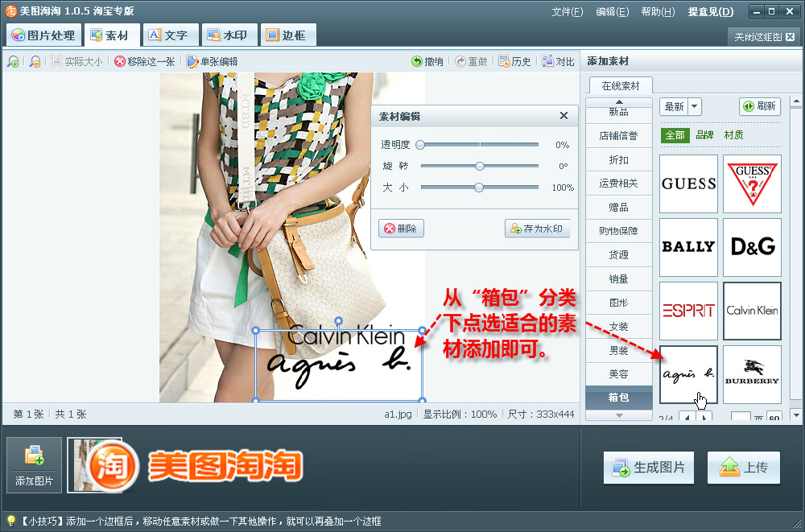
Task: Click the zoom in magnifier icon
Action: [x=13, y=62]
